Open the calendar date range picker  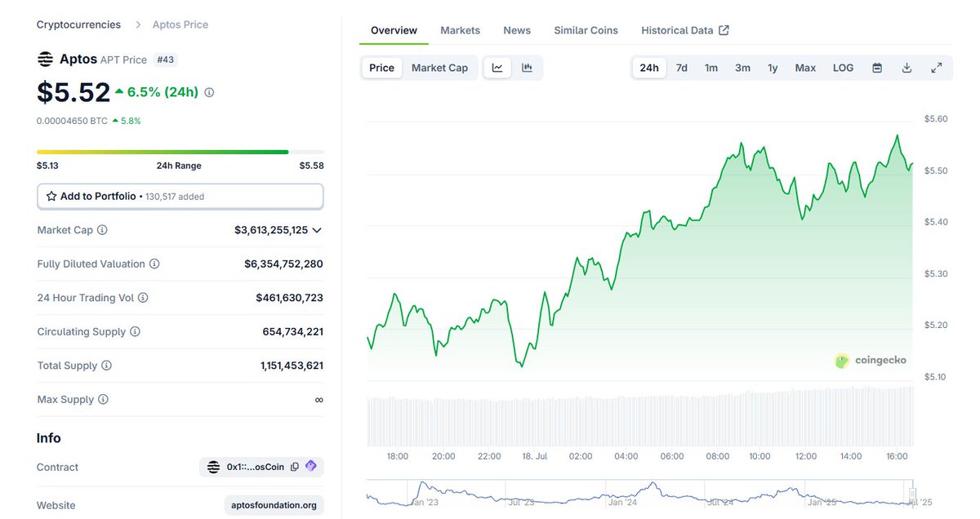[x=877, y=68]
